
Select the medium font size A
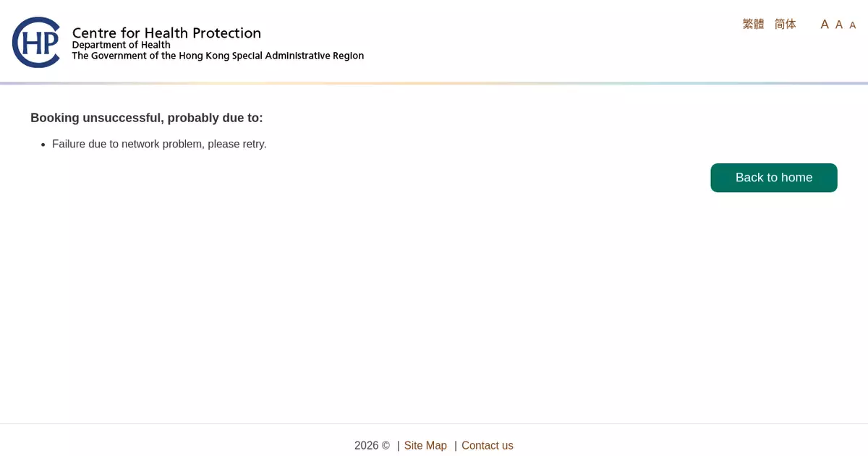click(x=839, y=25)
